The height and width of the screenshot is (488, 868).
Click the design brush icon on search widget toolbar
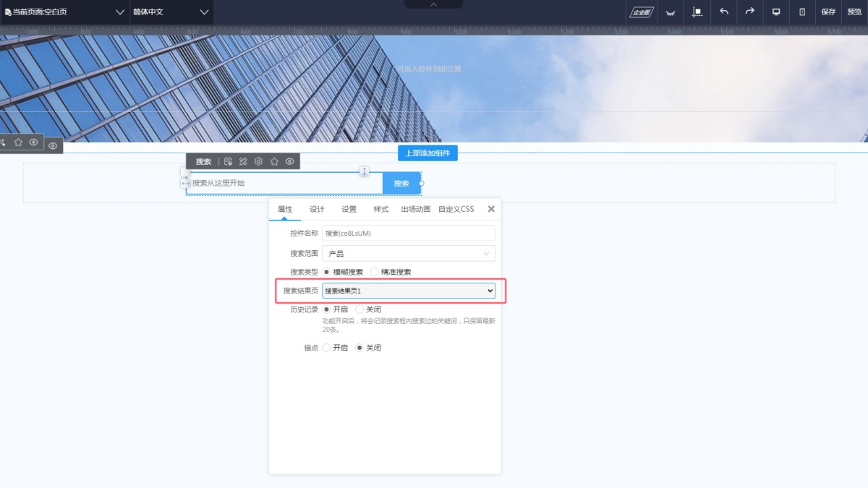click(x=243, y=161)
